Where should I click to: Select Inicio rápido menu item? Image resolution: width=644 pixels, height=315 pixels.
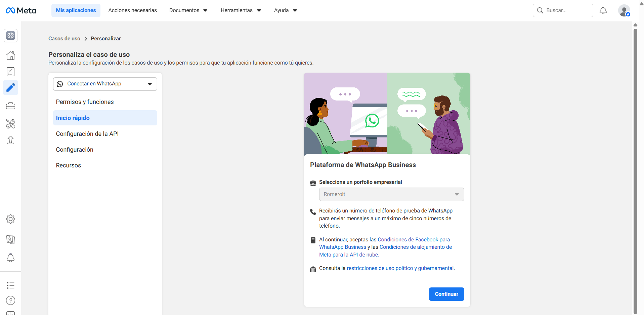click(x=105, y=118)
